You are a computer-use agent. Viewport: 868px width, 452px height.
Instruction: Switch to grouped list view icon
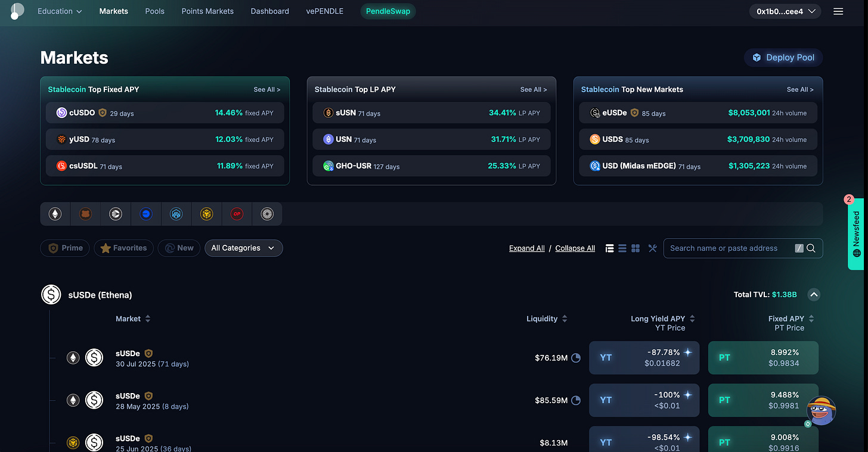click(609, 248)
